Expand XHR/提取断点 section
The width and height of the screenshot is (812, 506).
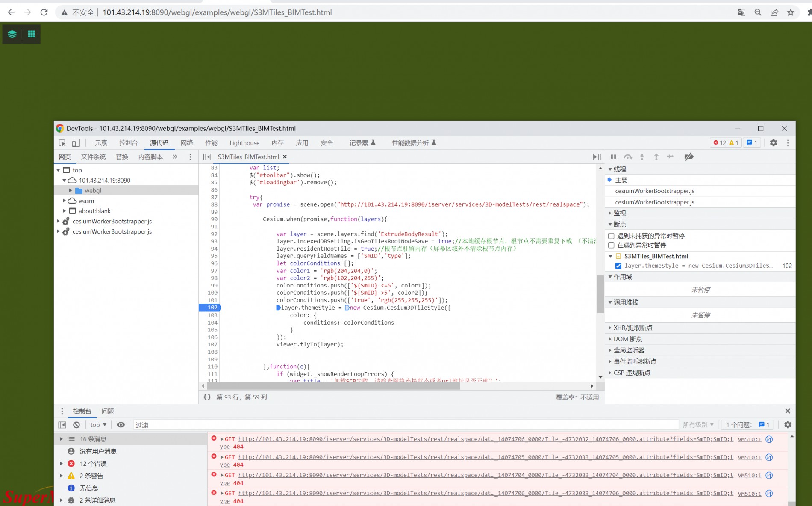(700, 328)
